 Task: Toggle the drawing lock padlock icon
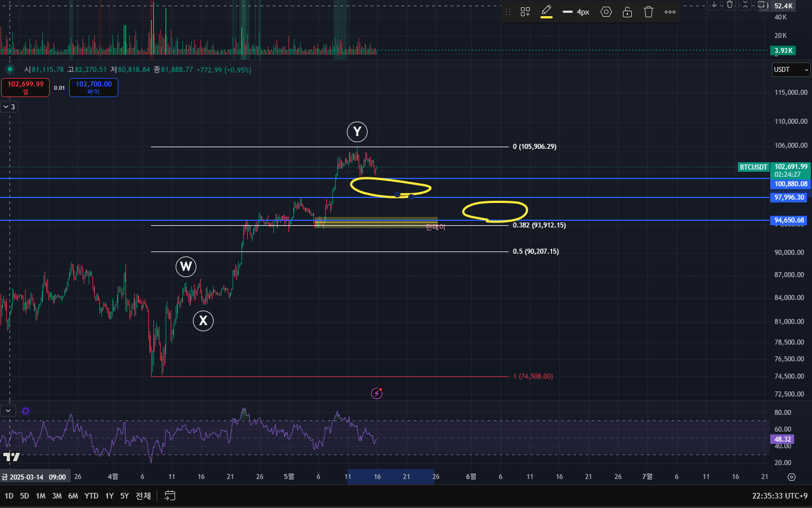click(627, 12)
